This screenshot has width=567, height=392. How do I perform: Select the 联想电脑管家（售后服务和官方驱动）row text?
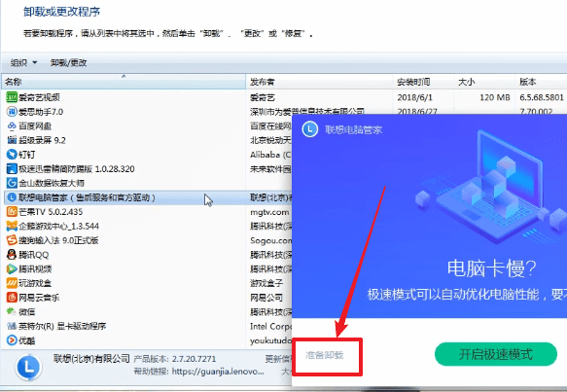point(87,197)
